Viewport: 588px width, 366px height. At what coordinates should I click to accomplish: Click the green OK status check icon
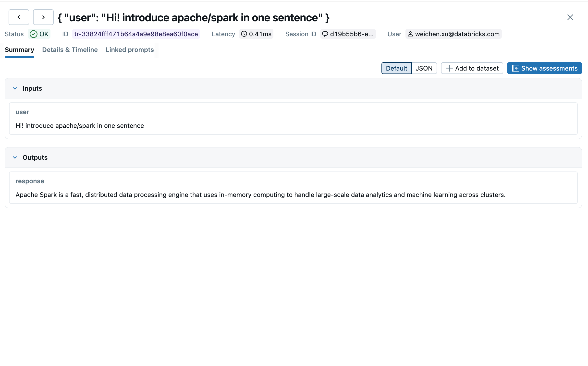coord(34,34)
